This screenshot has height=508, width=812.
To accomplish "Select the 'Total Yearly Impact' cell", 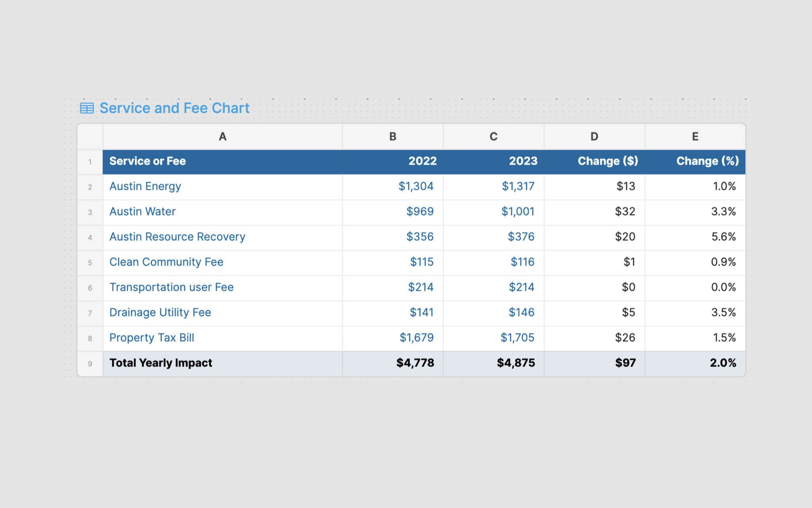I will (x=223, y=364).
